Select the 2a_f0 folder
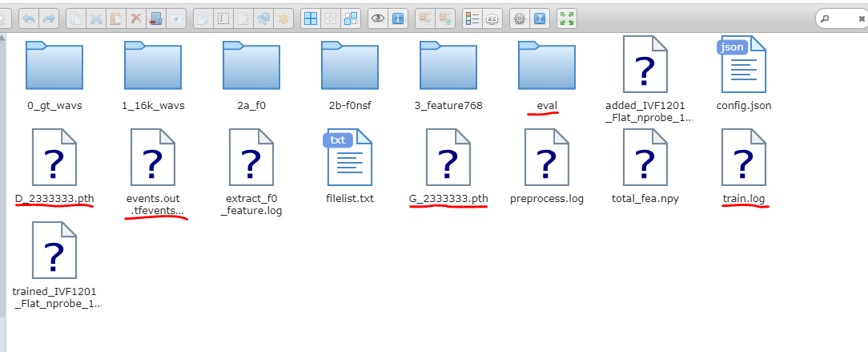Screen dimensions: 868x352 point(251,74)
